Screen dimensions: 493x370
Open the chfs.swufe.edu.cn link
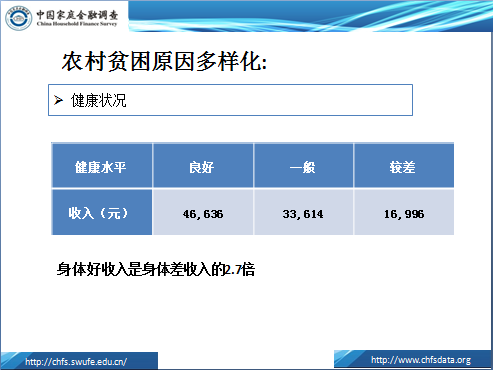point(76,362)
